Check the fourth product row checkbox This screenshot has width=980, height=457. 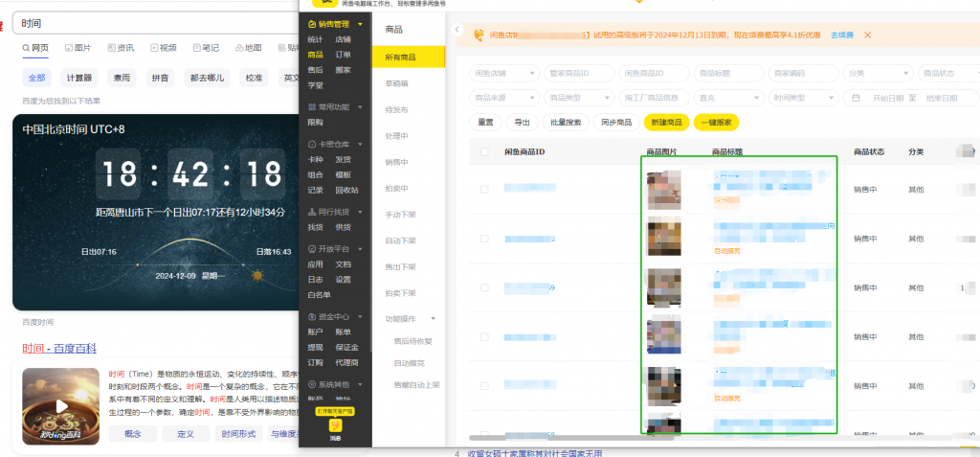(484, 337)
